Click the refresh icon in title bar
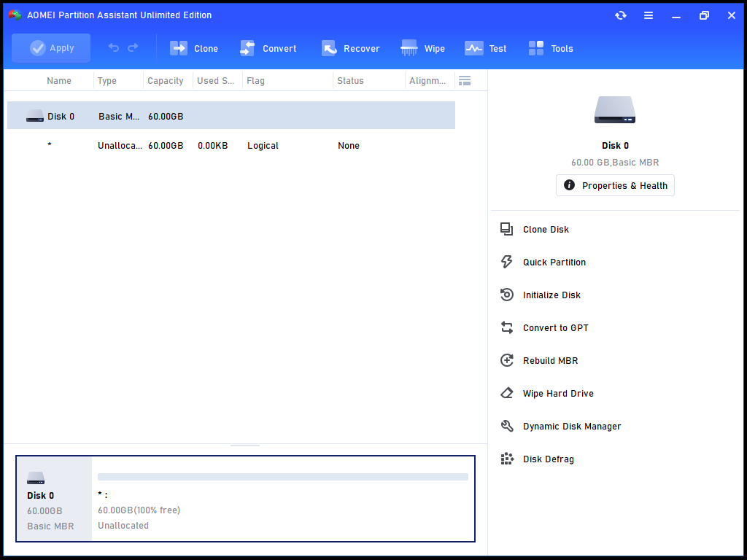Image resolution: width=747 pixels, height=560 pixels. [x=620, y=15]
